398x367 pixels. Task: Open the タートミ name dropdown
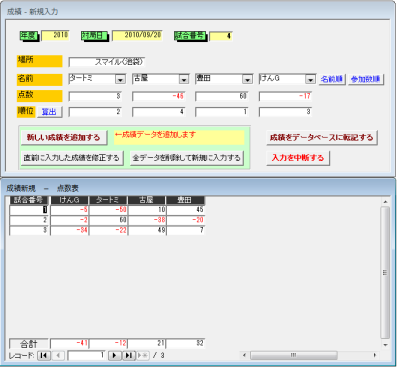point(120,79)
